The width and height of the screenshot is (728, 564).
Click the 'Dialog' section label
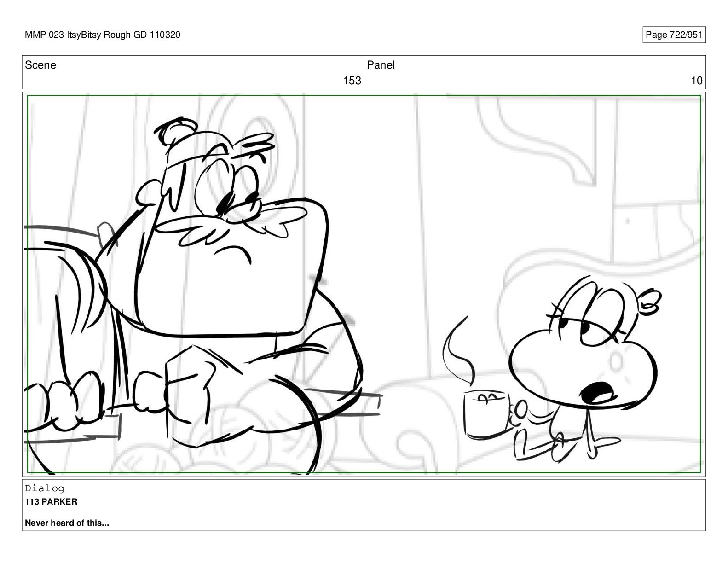45,488
